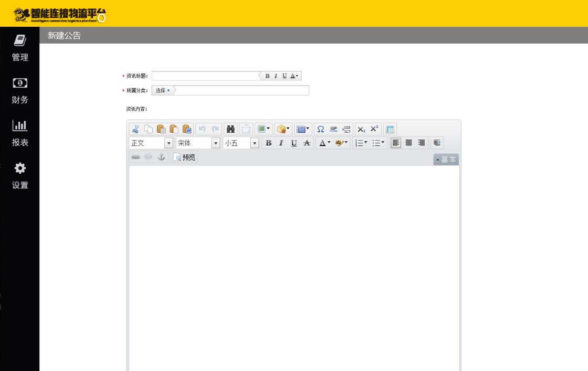The height and width of the screenshot is (371, 588).
Task: Click the insert link chain icon
Action: point(135,157)
